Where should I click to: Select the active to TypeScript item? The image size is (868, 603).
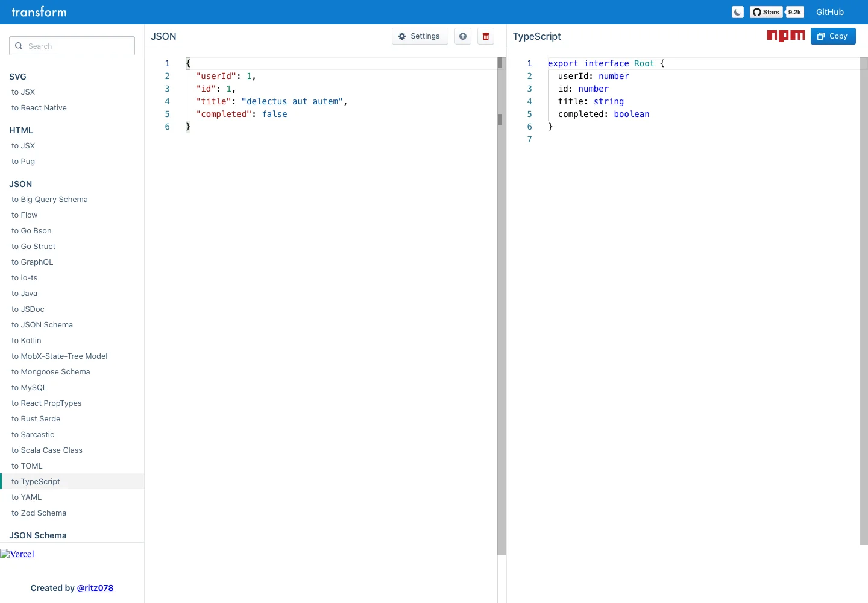[x=72, y=482]
